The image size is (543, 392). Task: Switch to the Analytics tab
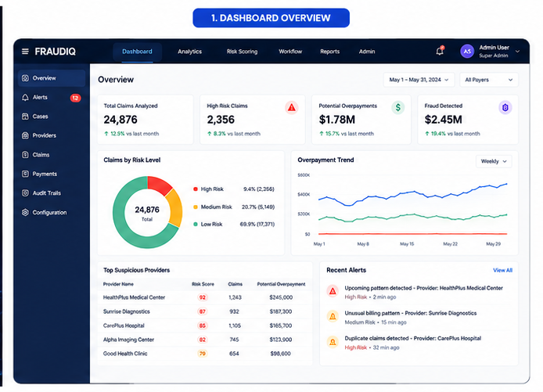point(190,52)
